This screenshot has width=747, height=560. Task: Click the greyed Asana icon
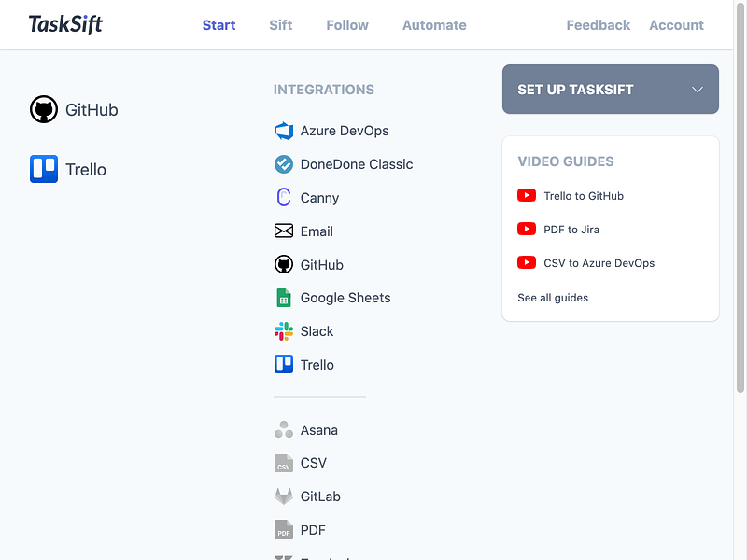click(x=284, y=429)
